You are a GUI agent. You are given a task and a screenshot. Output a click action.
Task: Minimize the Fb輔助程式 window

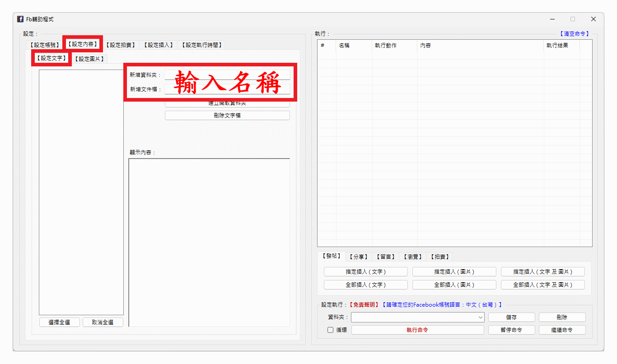[x=553, y=19]
